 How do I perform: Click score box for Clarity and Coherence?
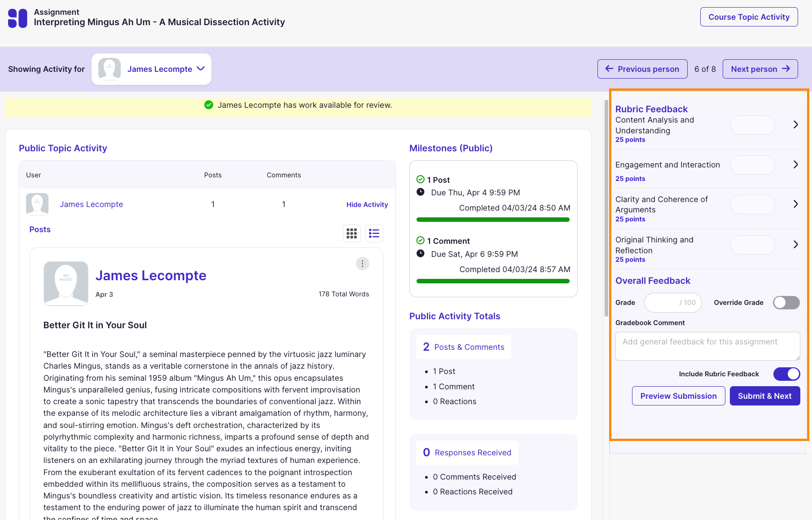pyautogui.click(x=752, y=204)
